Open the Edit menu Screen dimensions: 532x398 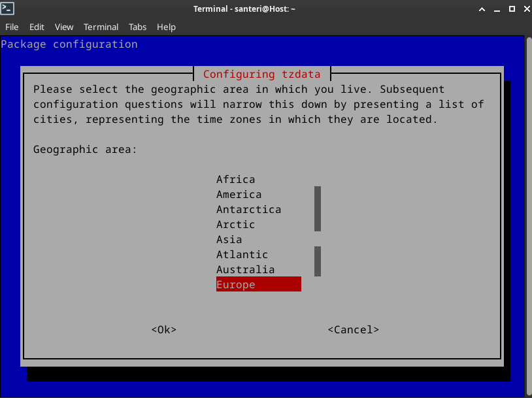click(37, 27)
